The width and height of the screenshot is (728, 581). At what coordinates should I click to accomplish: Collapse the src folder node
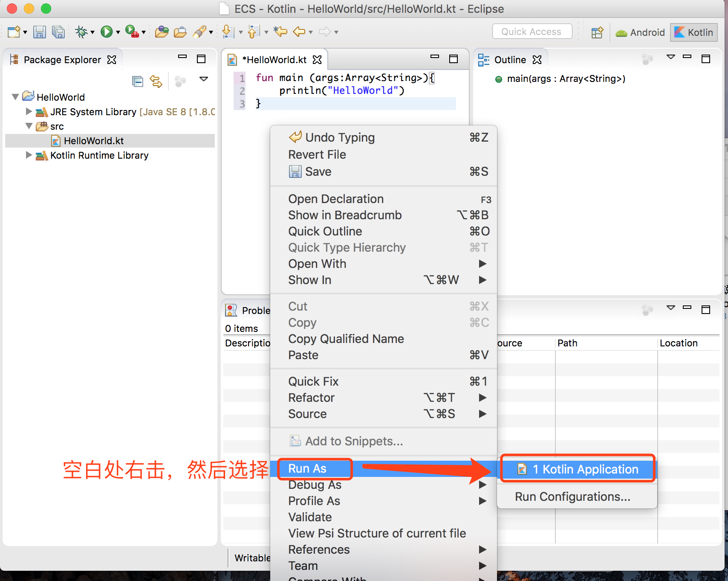click(x=29, y=126)
